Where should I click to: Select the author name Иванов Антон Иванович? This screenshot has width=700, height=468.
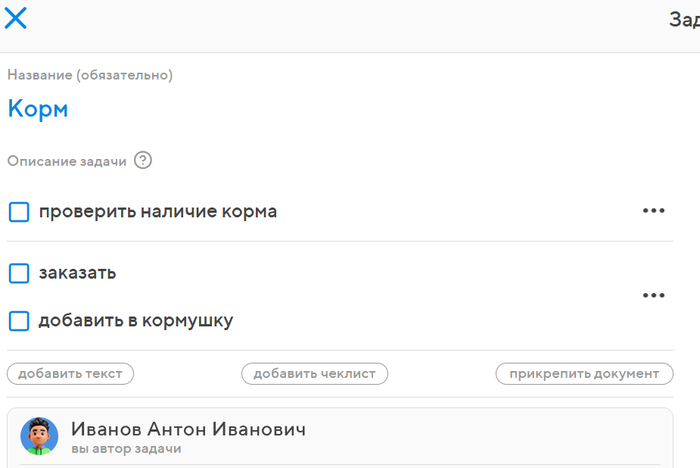point(188,429)
